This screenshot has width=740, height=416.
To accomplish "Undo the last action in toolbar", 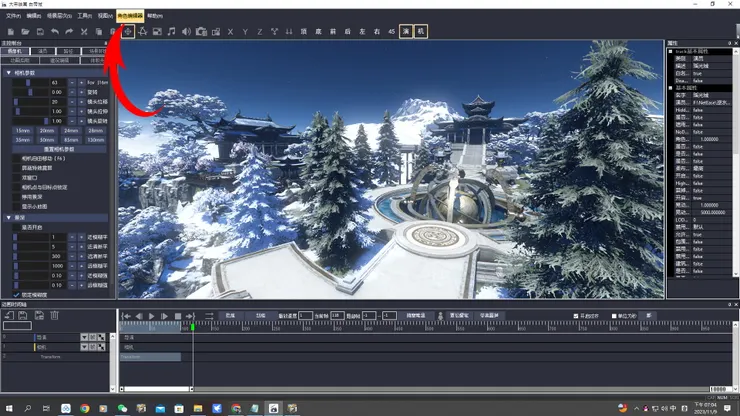I will [x=55, y=32].
